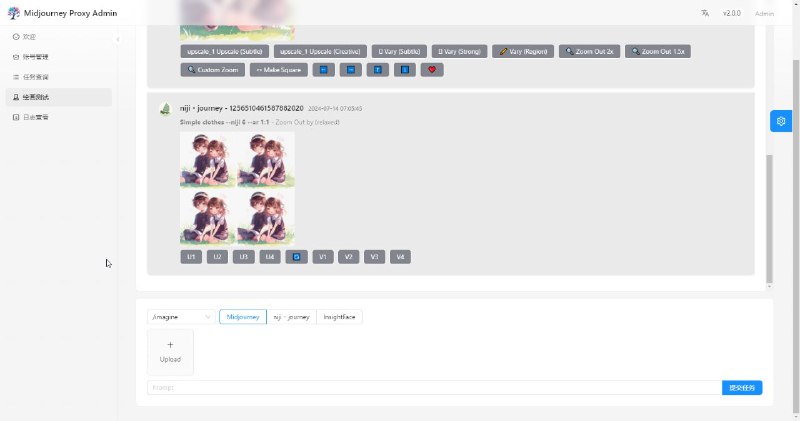The width and height of the screenshot is (800, 421).
Task: Open the Admin user menu
Action: click(x=764, y=14)
